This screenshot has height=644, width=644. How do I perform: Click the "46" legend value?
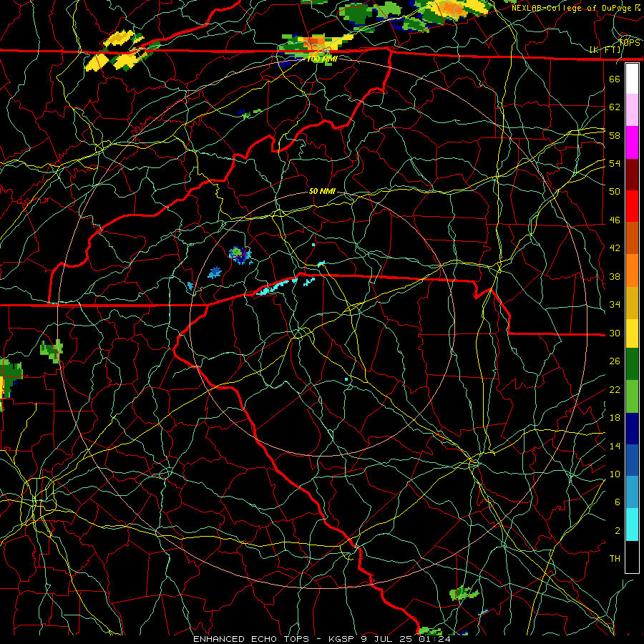(x=615, y=220)
